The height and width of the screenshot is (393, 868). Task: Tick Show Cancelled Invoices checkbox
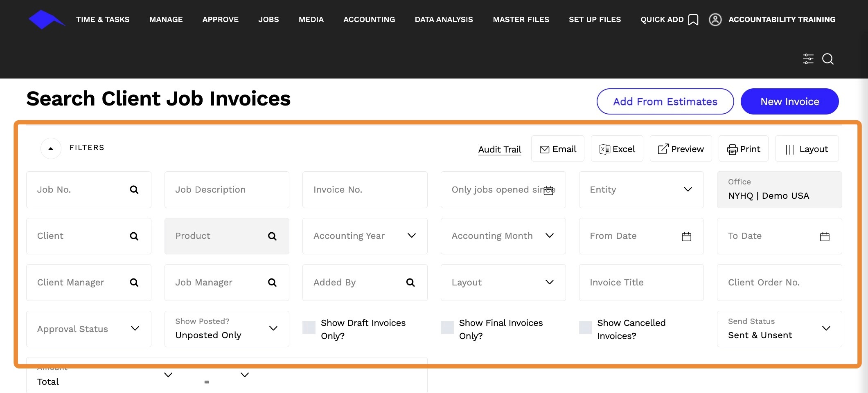point(585,328)
